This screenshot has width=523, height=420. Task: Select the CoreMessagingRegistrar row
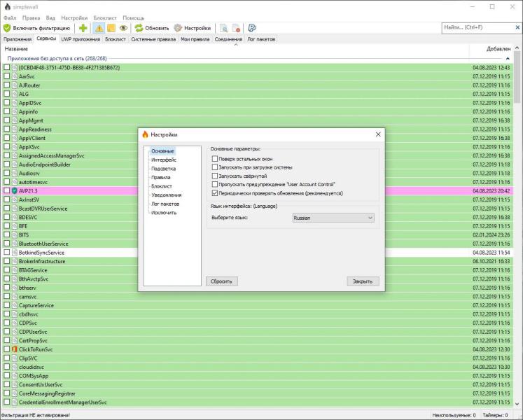point(257,393)
